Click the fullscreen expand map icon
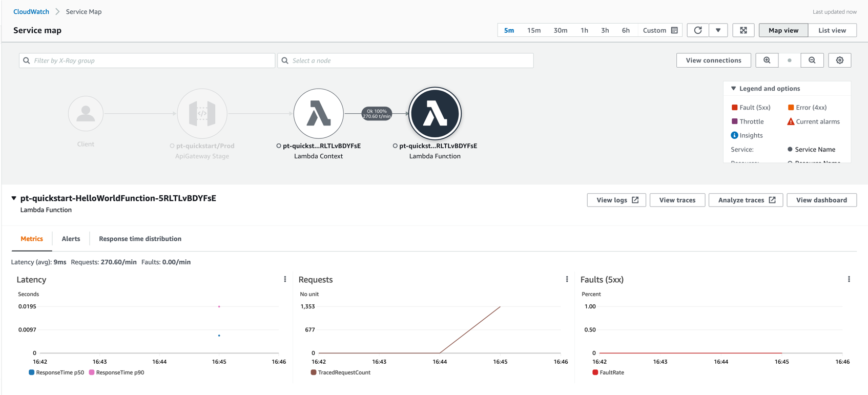 pyautogui.click(x=743, y=30)
